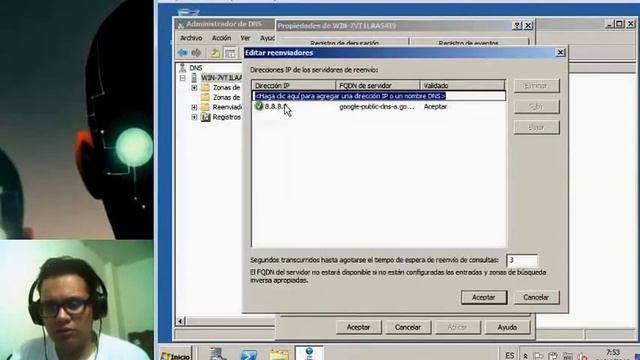Click the clock in the system tray
This screenshot has height=360, width=640.
(x=613, y=354)
